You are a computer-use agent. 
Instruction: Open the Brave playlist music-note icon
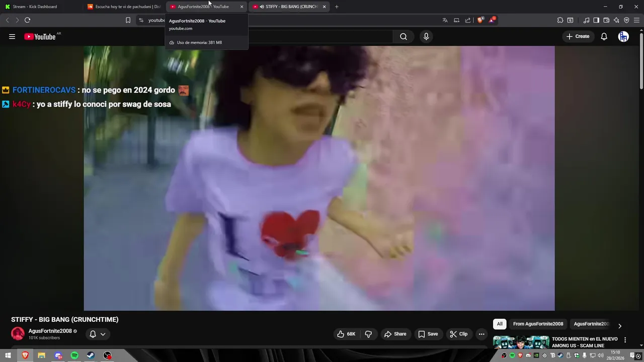(x=586, y=20)
